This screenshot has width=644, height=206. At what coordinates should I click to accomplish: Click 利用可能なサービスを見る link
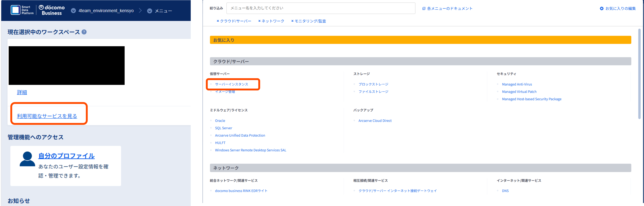pos(47,116)
